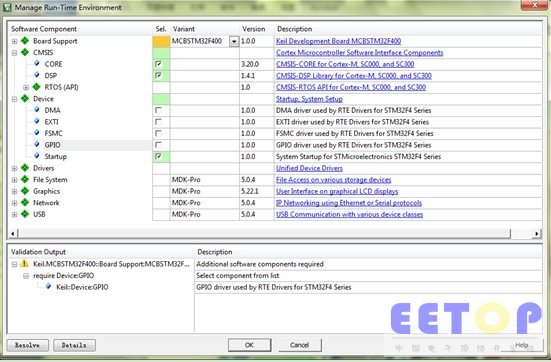Click the Details button
551x362 pixels.
(74, 345)
